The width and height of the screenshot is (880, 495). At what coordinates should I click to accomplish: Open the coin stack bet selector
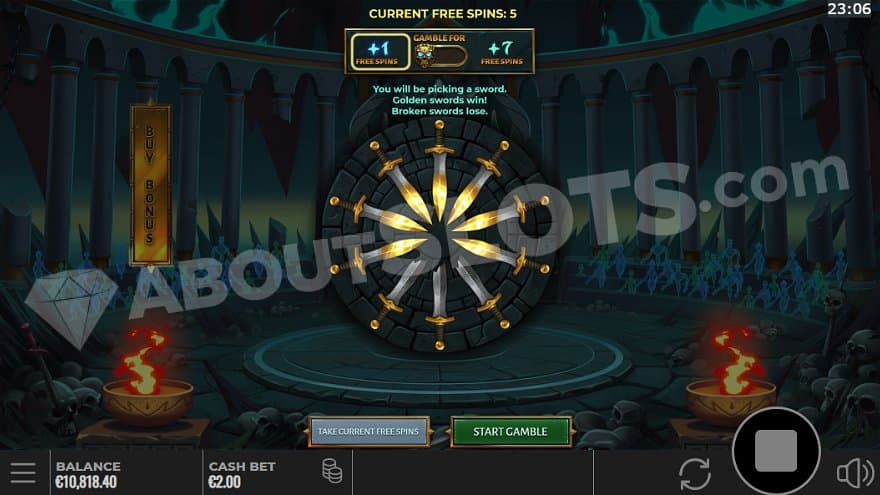coord(332,471)
